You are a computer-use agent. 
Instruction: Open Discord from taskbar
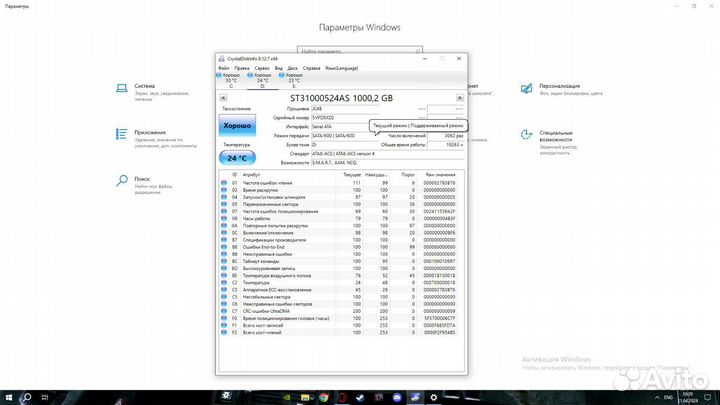click(397, 397)
